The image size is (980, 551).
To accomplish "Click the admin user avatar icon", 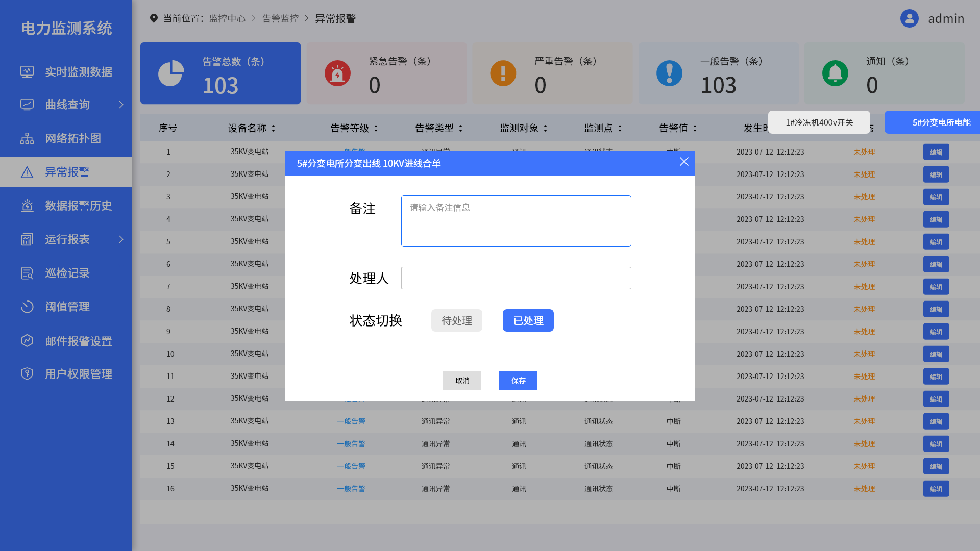I will (909, 18).
